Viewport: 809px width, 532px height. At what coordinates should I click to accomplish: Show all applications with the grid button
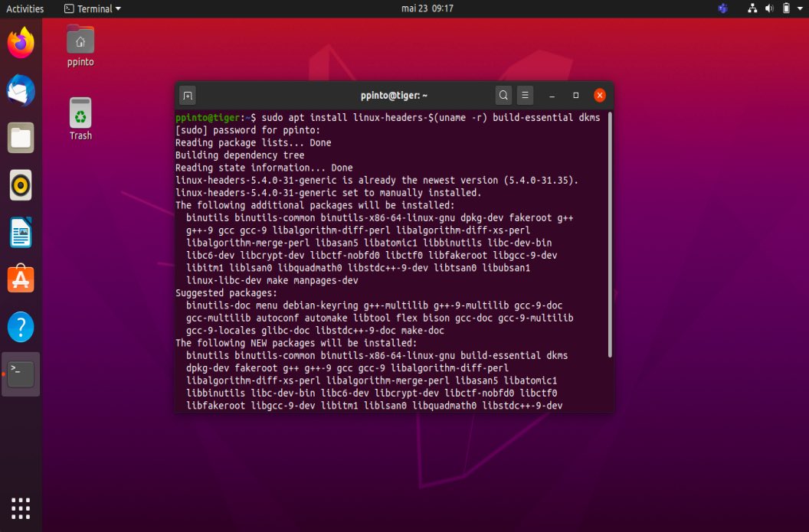pyautogui.click(x=21, y=508)
